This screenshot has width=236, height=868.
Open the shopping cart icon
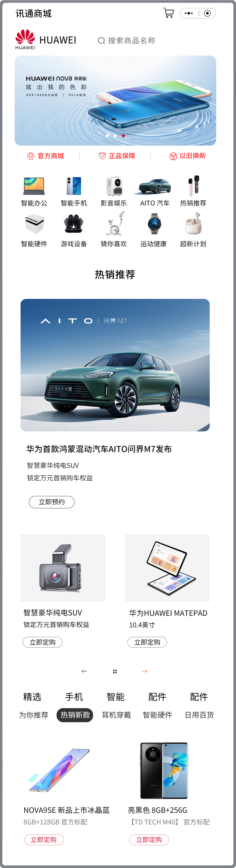click(x=169, y=13)
